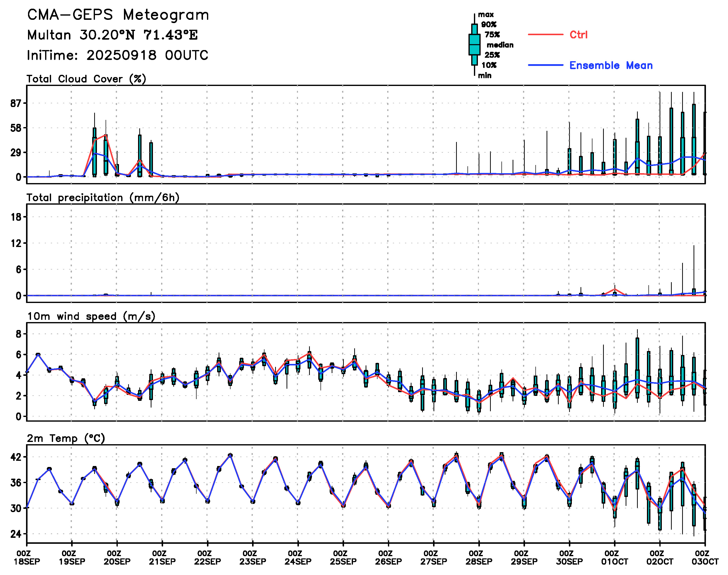This screenshot has width=728, height=575.
Task: Click the Total precipitation (mm/6h) panel title
Action: coord(103,198)
